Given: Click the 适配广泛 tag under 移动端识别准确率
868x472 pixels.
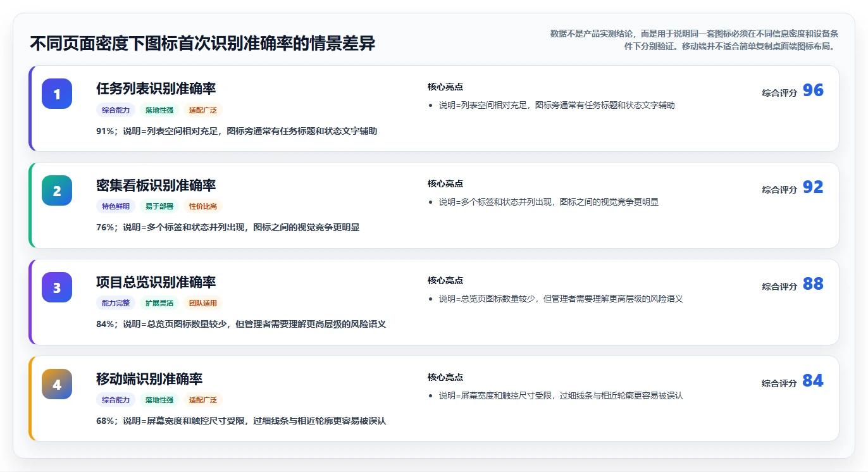Looking at the screenshot, I should pos(203,400).
